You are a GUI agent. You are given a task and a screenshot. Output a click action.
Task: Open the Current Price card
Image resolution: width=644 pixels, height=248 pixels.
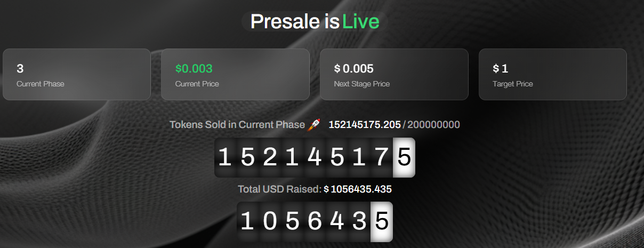[235, 74]
